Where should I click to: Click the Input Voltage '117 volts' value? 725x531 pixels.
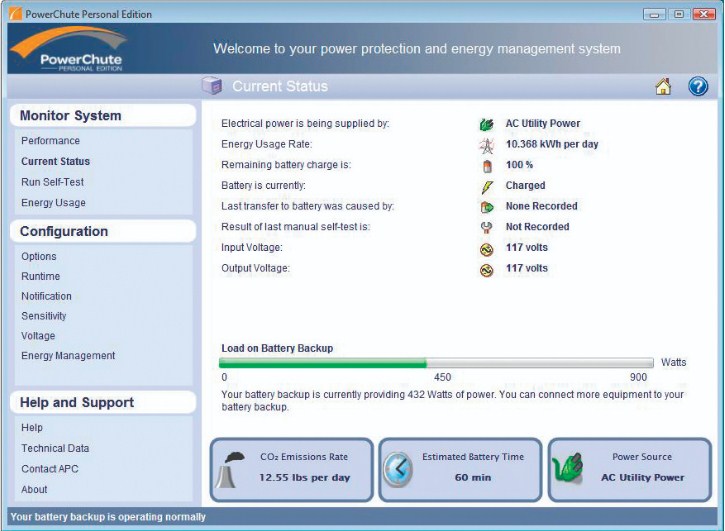pyautogui.click(x=527, y=247)
